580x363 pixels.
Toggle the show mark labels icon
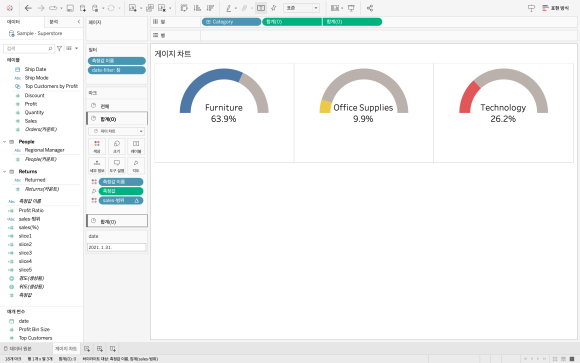click(x=261, y=8)
